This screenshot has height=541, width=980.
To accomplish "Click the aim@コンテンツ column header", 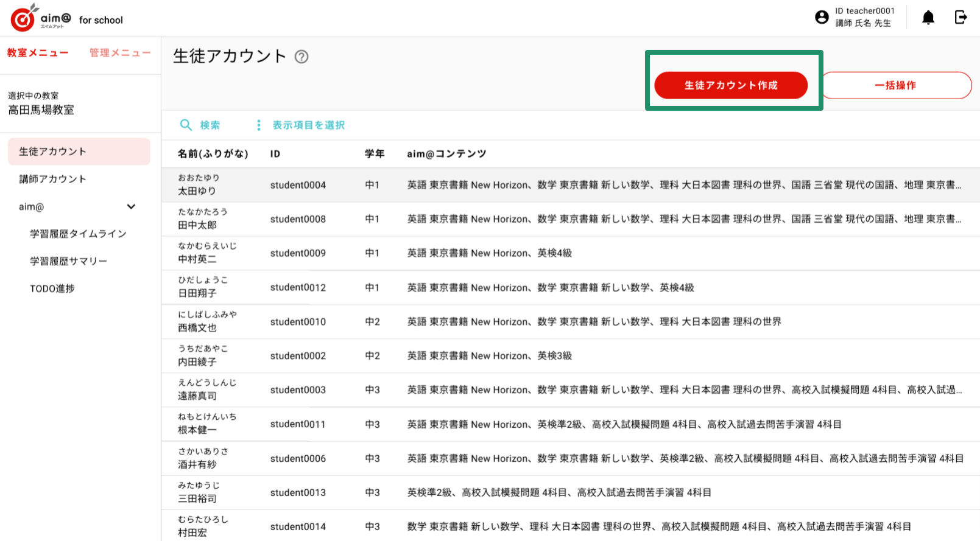I will [x=446, y=154].
